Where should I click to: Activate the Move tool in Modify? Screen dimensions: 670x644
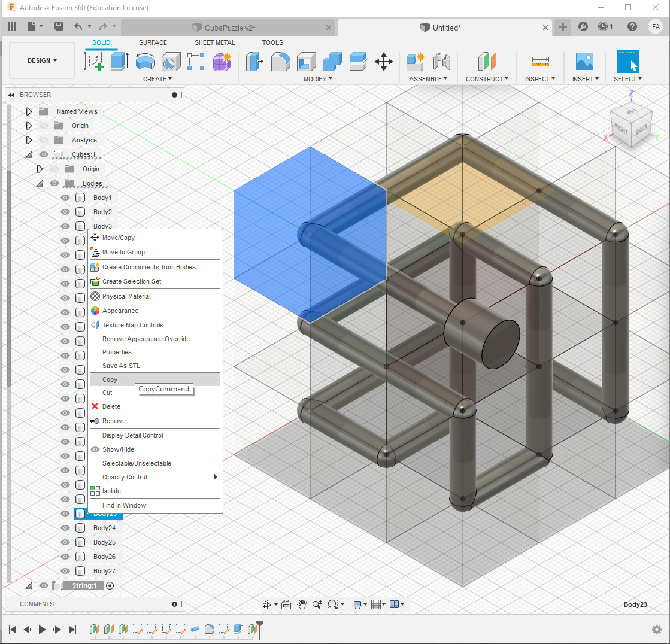[383, 61]
